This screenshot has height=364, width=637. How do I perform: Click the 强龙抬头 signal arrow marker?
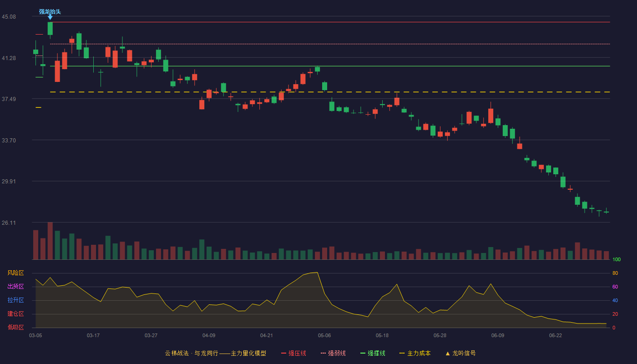coord(50,17)
